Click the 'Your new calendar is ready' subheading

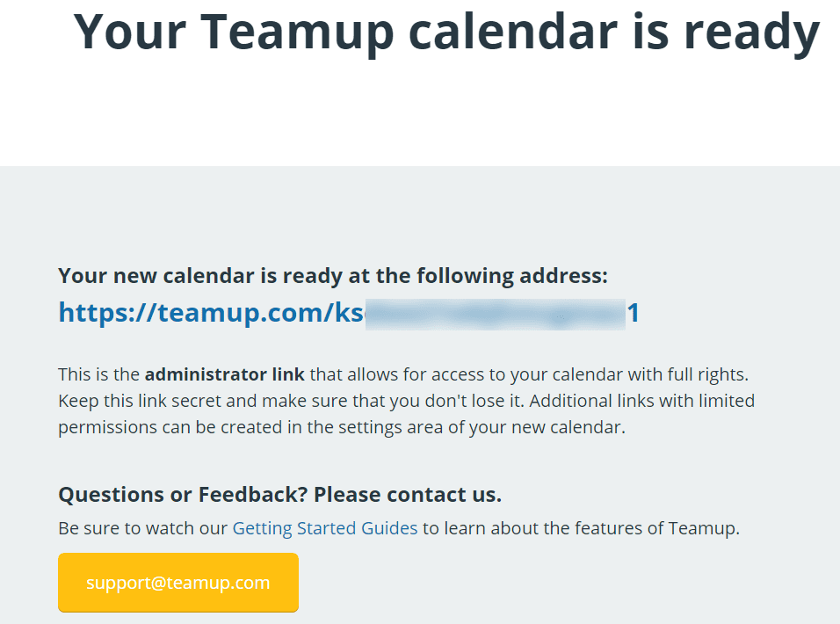pyautogui.click(x=333, y=276)
